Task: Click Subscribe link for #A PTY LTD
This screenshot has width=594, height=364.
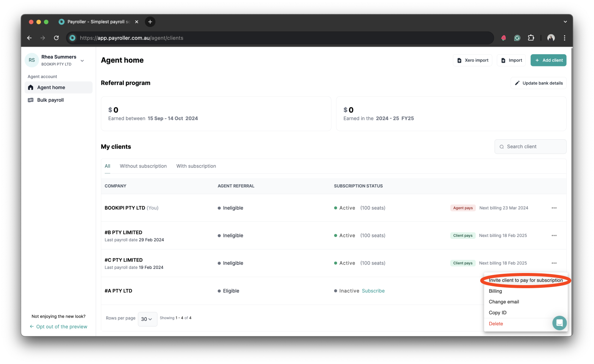Action: click(373, 291)
